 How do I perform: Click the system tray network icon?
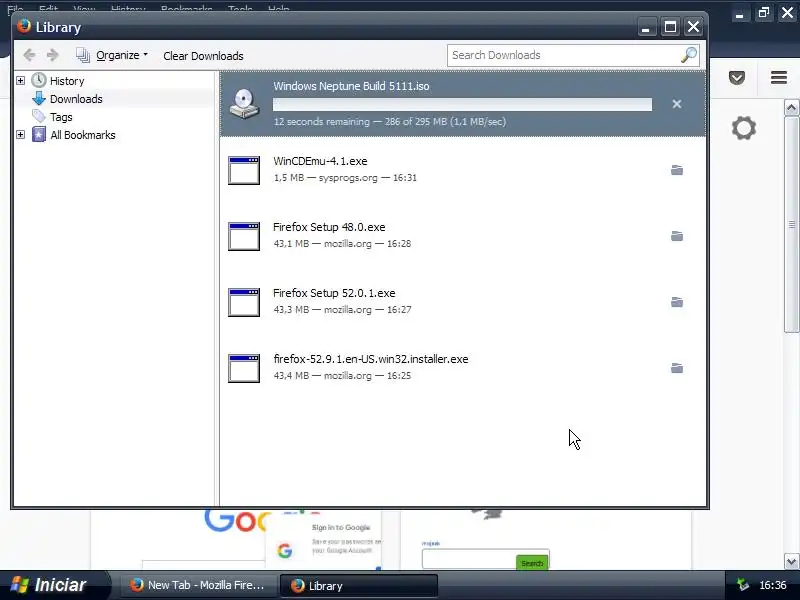(x=743, y=585)
